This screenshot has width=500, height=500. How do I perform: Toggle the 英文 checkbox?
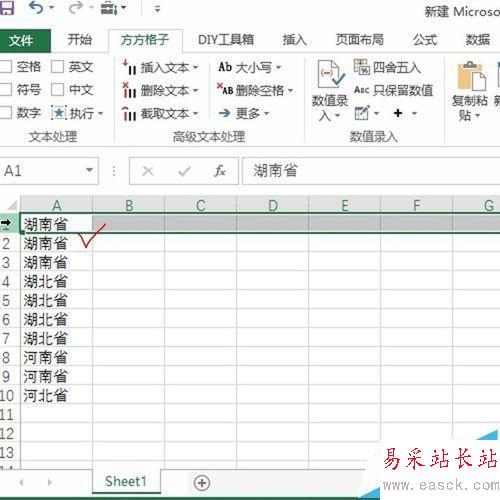pyautogui.click(x=57, y=67)
